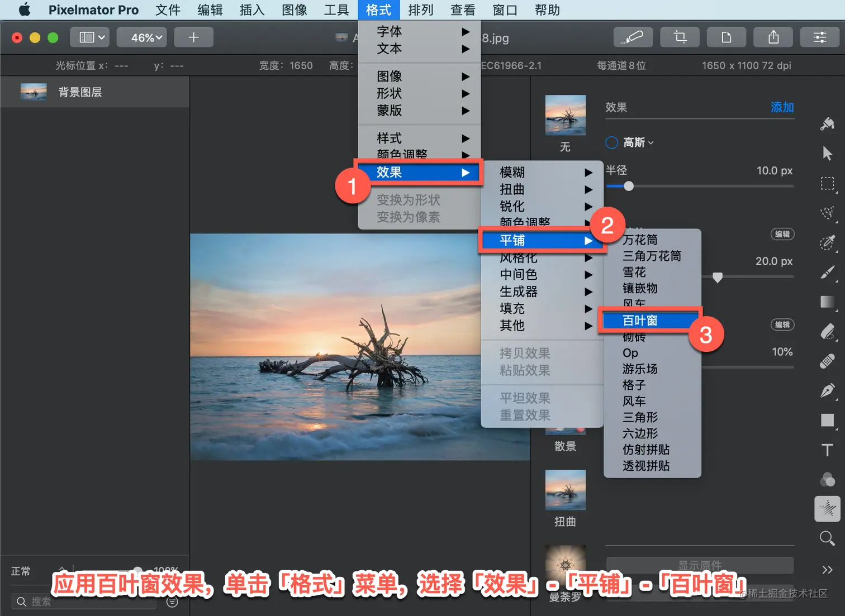Screen dimensions: 845x616
Task: Expand the 形状 submenu
Action: tap(419, 93)
